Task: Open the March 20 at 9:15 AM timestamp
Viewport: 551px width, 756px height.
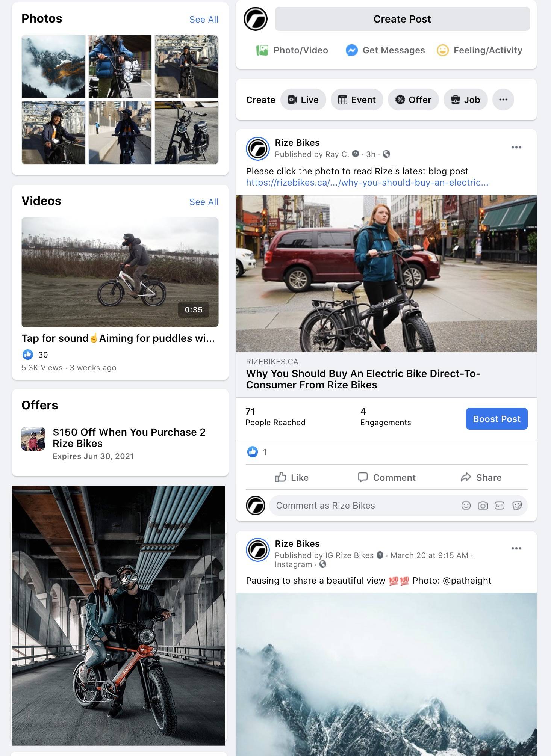Action: pyautogui.click(x=429, y=555)
